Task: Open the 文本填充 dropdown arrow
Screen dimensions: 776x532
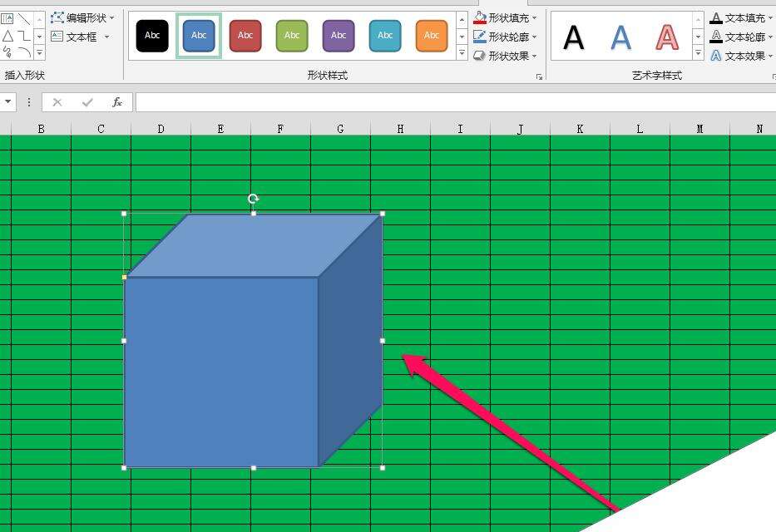Action: point(771,19)
